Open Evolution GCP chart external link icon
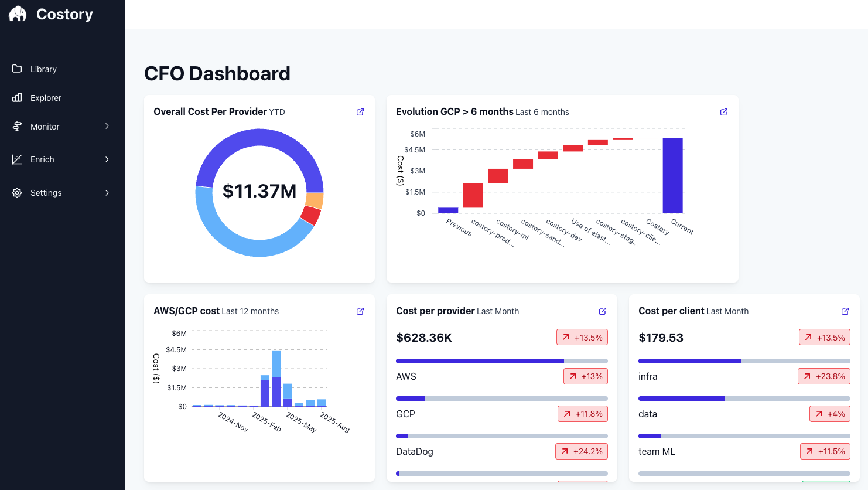The image size is (868, 490). (724, 112)
